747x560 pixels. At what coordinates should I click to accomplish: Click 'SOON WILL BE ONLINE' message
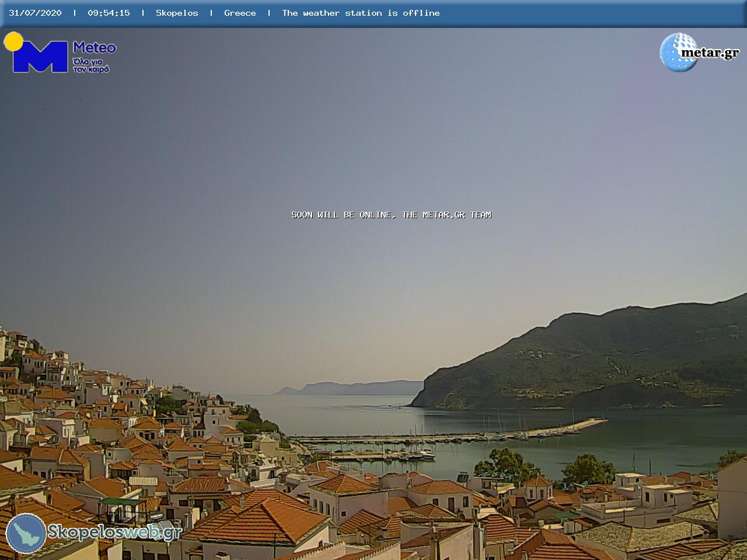pos(391,215)
